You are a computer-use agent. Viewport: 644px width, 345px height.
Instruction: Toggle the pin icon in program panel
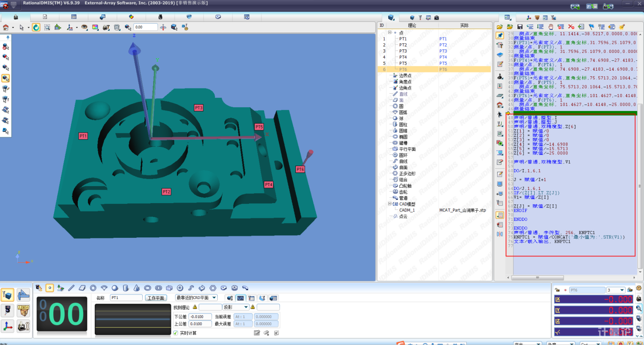500,35
